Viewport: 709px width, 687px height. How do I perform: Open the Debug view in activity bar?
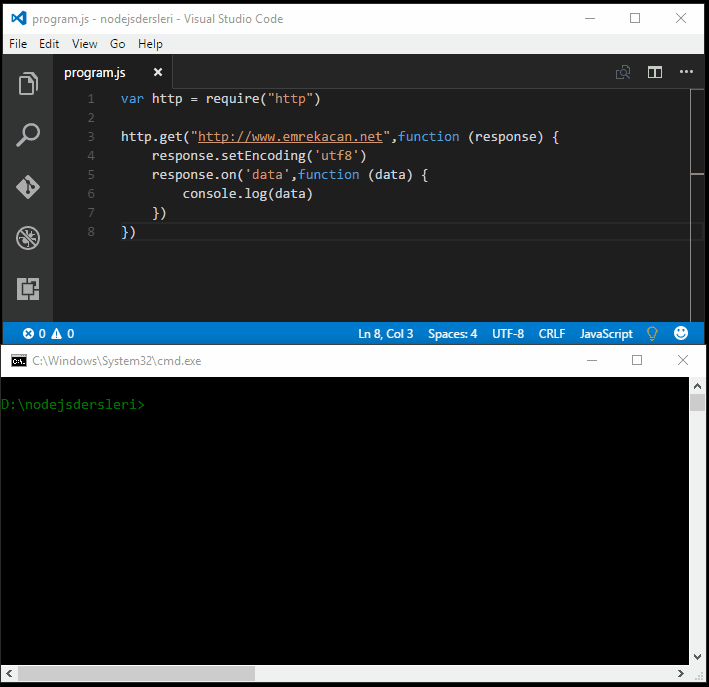tap(28, 238)
